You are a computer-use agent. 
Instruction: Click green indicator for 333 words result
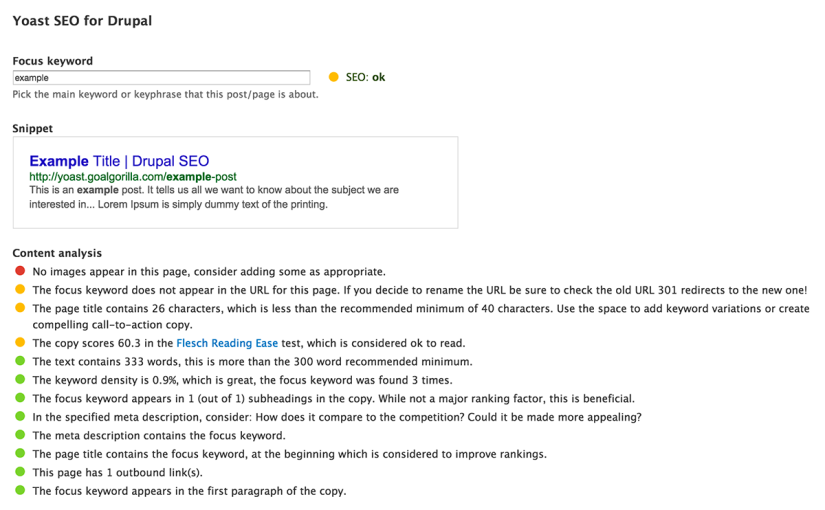(x=20, y=361)
